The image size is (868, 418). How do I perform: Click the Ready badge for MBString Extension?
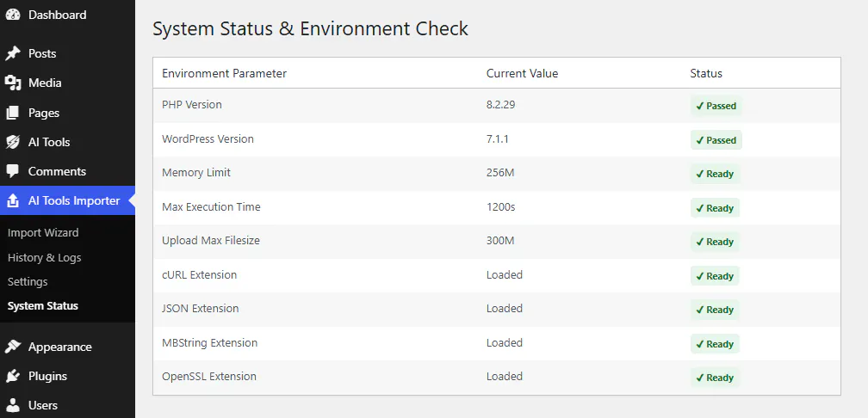click(715, 344)
